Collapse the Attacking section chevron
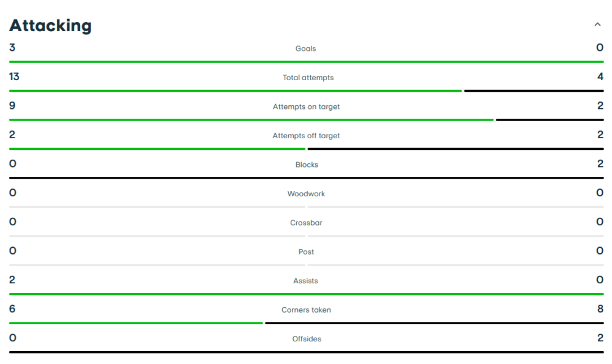Screen dimensions: 612x364 point(597,25)
